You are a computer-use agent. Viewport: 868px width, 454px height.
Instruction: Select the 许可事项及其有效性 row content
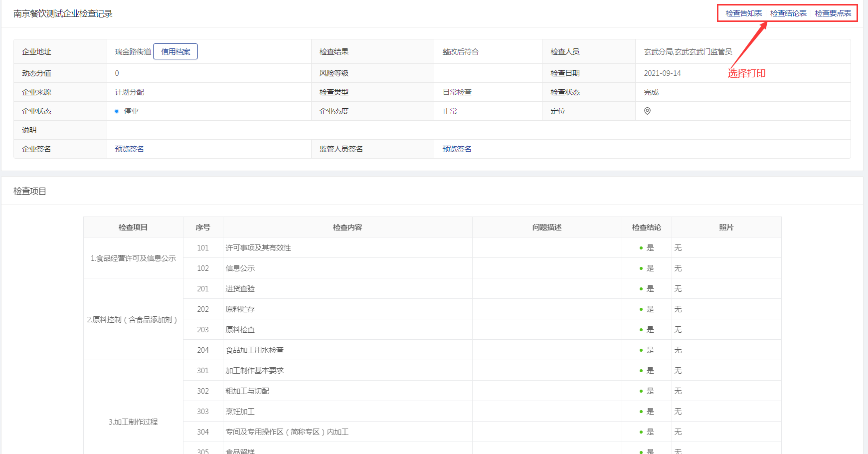258,248
